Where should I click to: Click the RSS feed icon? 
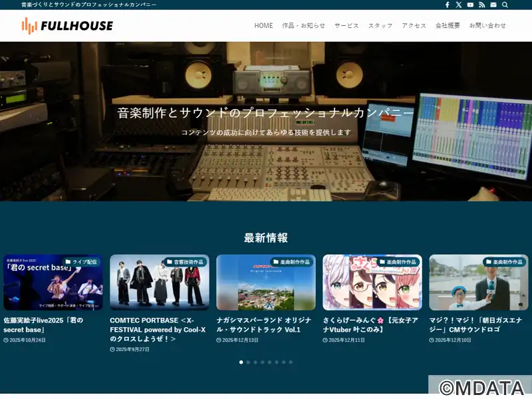(x=481, y=5)
